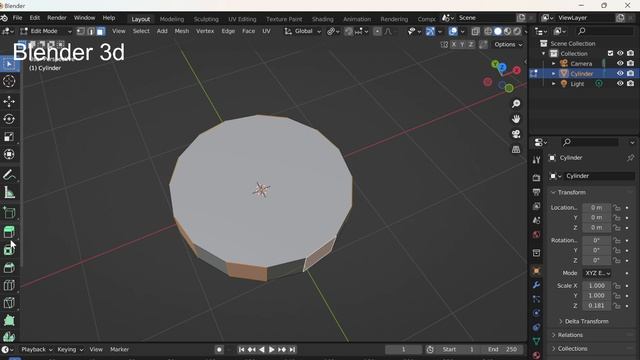Activate the 3D Cursor tool
640x360 pixels.
(9, 81)
